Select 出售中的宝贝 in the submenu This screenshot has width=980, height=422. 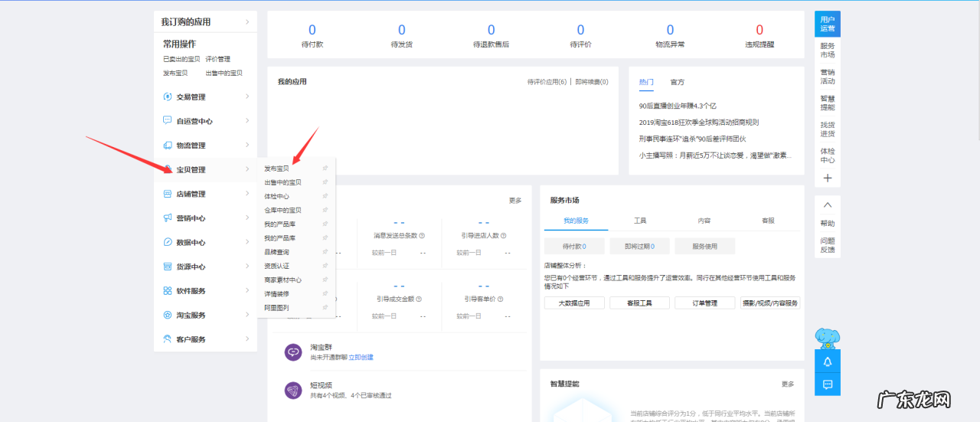coord(283,182)
